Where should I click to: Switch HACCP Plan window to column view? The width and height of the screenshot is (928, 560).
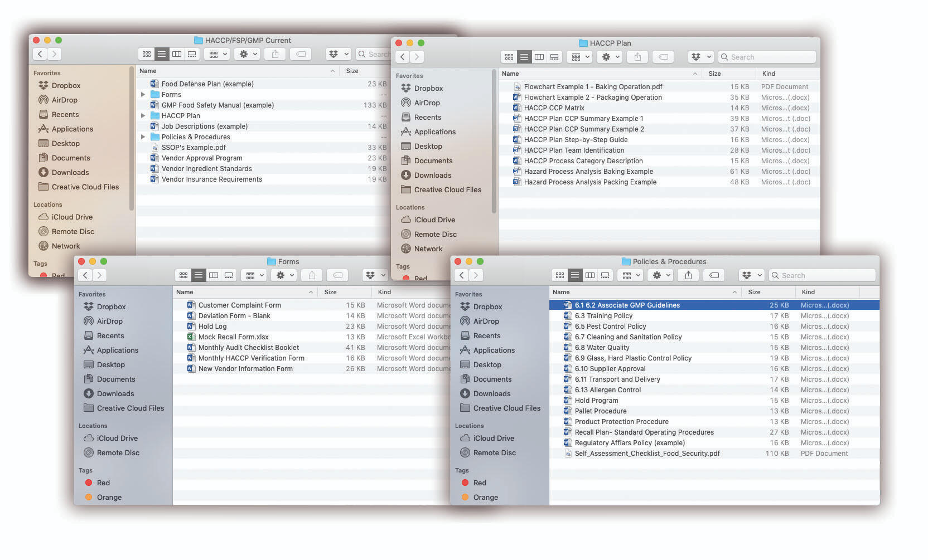[x=539, y=57]
